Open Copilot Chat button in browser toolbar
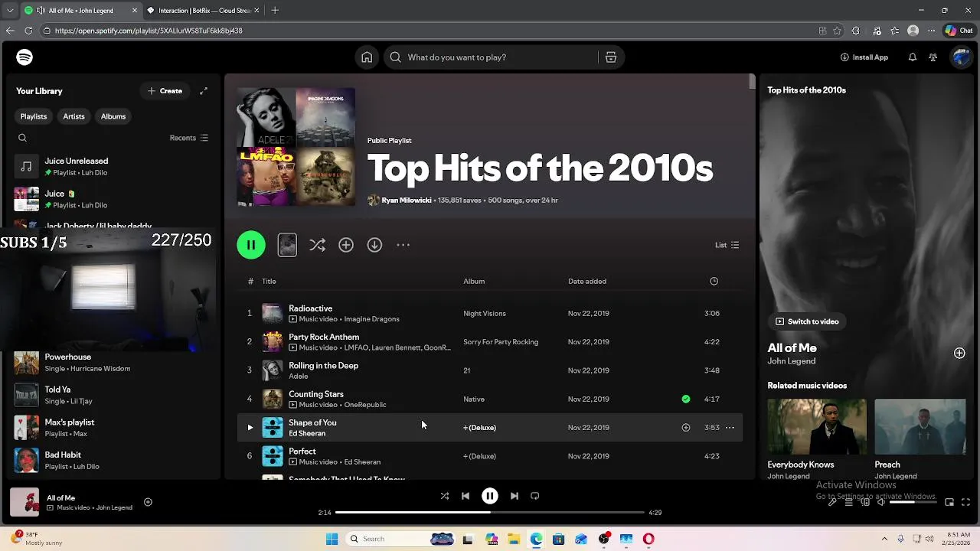 959,31
